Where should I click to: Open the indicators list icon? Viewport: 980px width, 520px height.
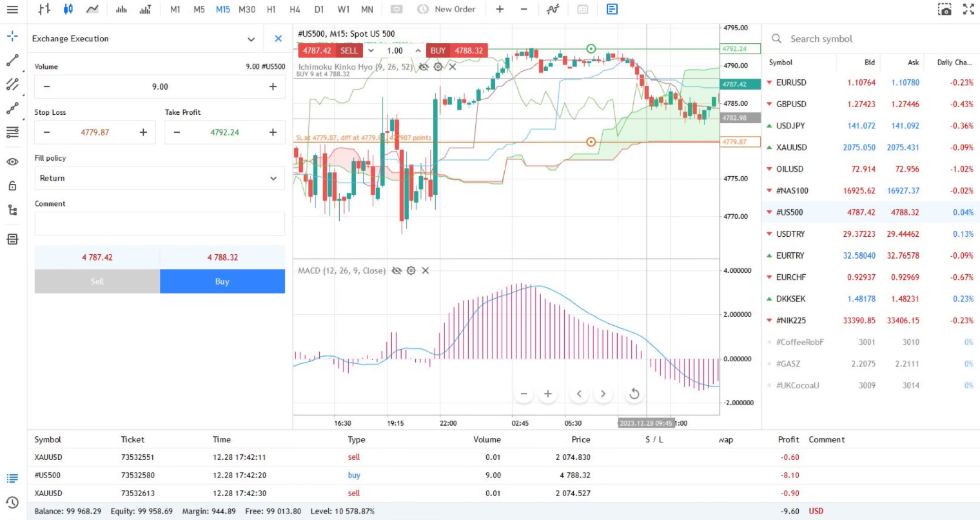tap(552, 9)
